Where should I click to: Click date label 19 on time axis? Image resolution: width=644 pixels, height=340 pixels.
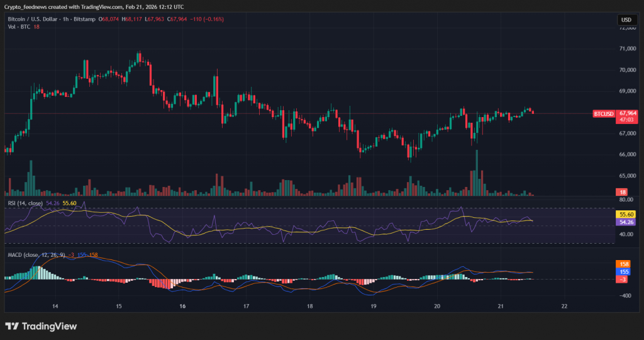[374, 306]
